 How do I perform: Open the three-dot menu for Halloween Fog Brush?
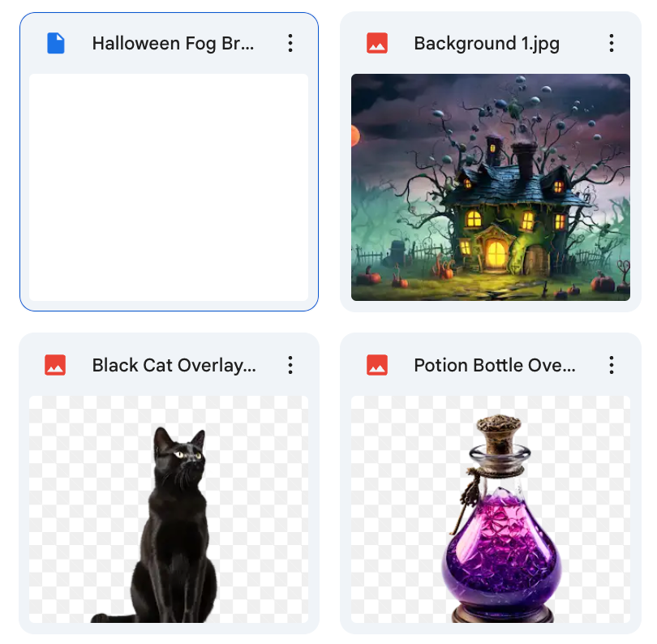(290, 43)
